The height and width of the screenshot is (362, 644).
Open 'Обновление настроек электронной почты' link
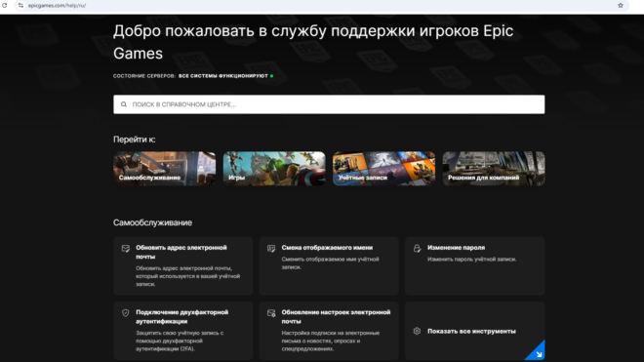336,317
